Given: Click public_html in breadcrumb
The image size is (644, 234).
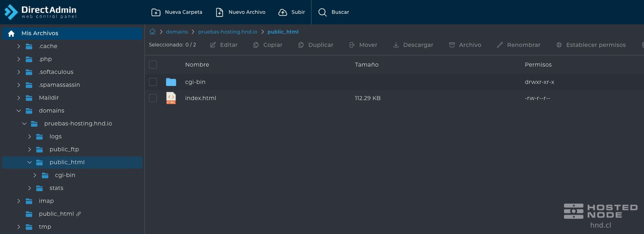Looking at the screenshot, I should coord(283,32).
